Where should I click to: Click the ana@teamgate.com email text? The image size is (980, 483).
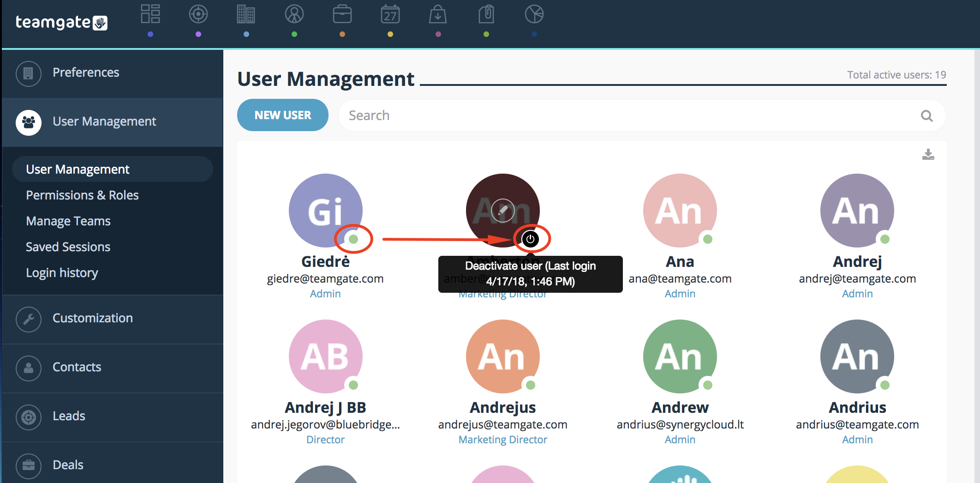(680, 278)
